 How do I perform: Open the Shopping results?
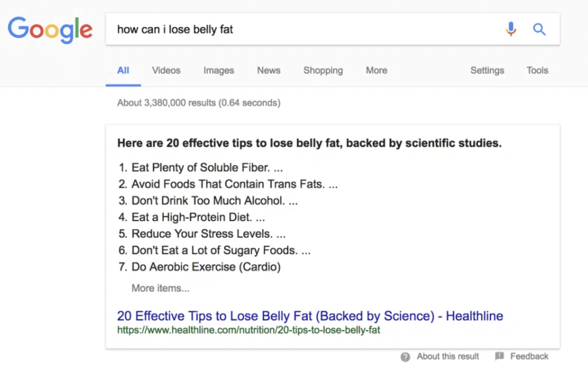coord(323,70)
